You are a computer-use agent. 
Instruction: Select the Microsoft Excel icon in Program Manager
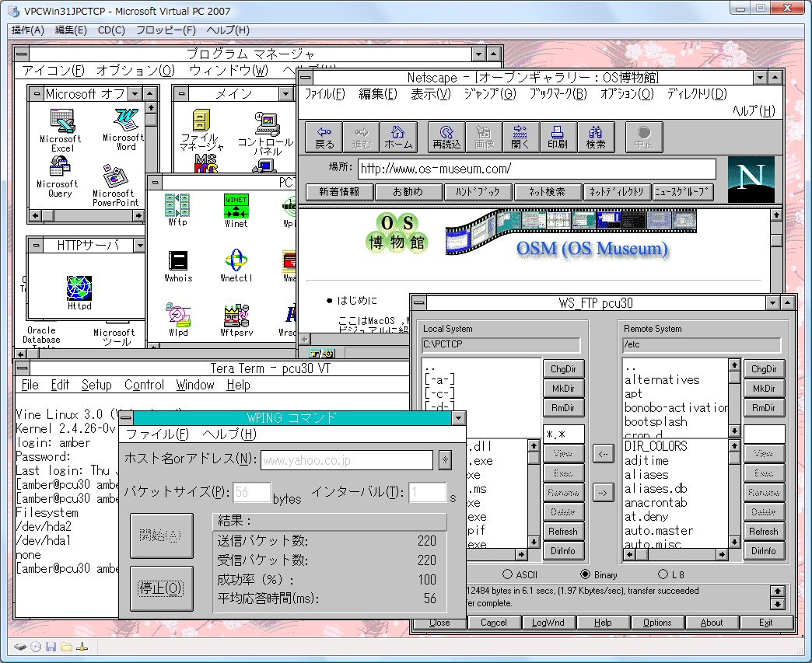click(x=62, y=131)
